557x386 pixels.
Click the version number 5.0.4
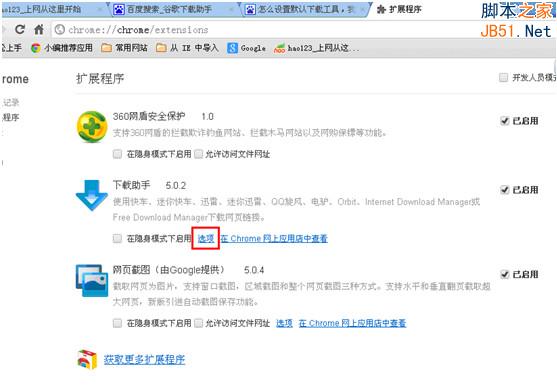[x=254, y=270]
